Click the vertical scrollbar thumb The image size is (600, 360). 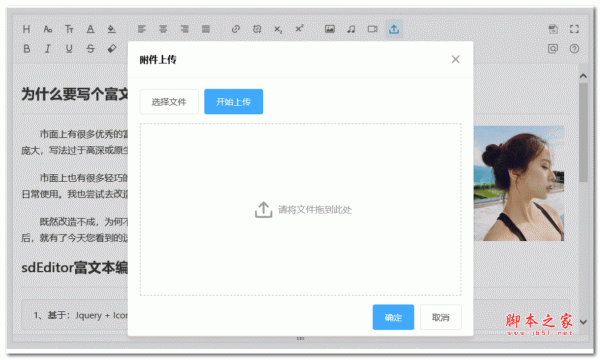coord(583,132)
